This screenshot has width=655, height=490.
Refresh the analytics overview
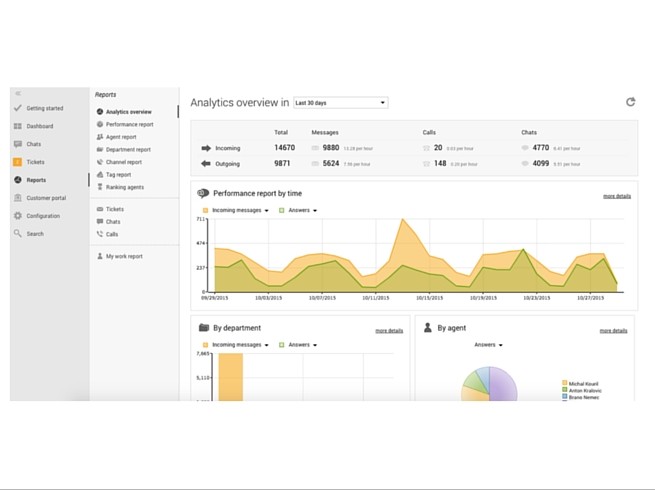pos(630,102)
